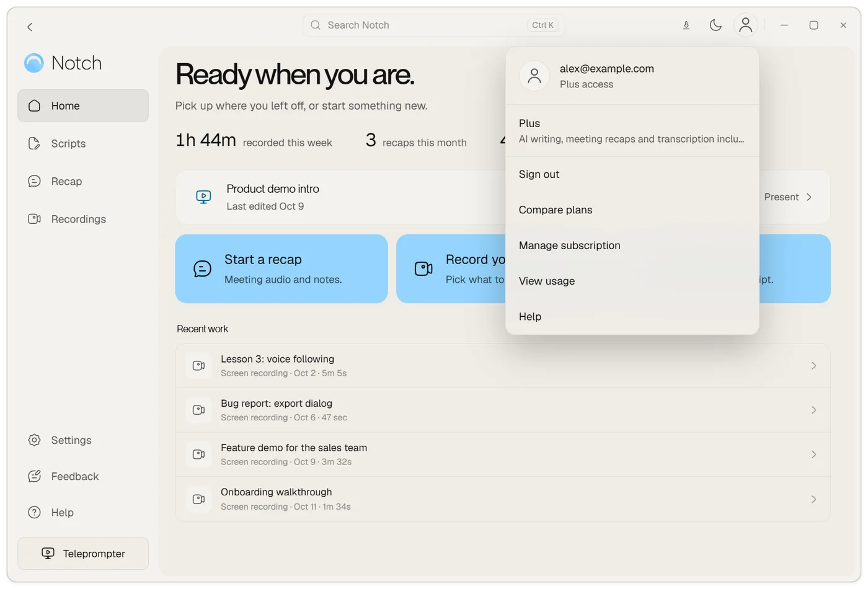Click the recording icon beside Onboarding walkthrough
868x589 pixels.
198,499
